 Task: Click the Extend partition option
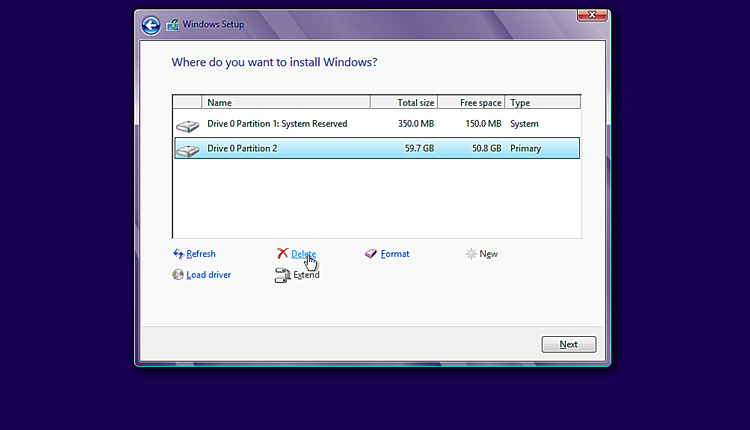click(x=306, y=275)
